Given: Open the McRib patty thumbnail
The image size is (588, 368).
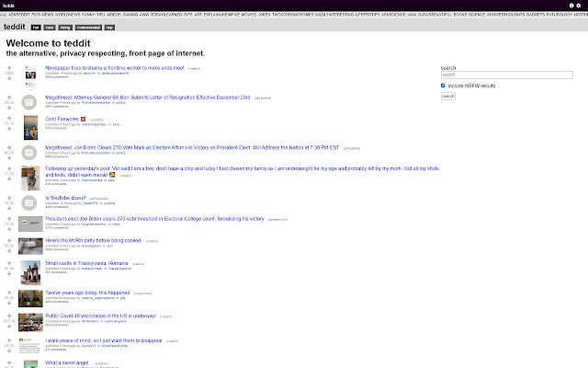Looking at the screenshot, I should [30, 247].
